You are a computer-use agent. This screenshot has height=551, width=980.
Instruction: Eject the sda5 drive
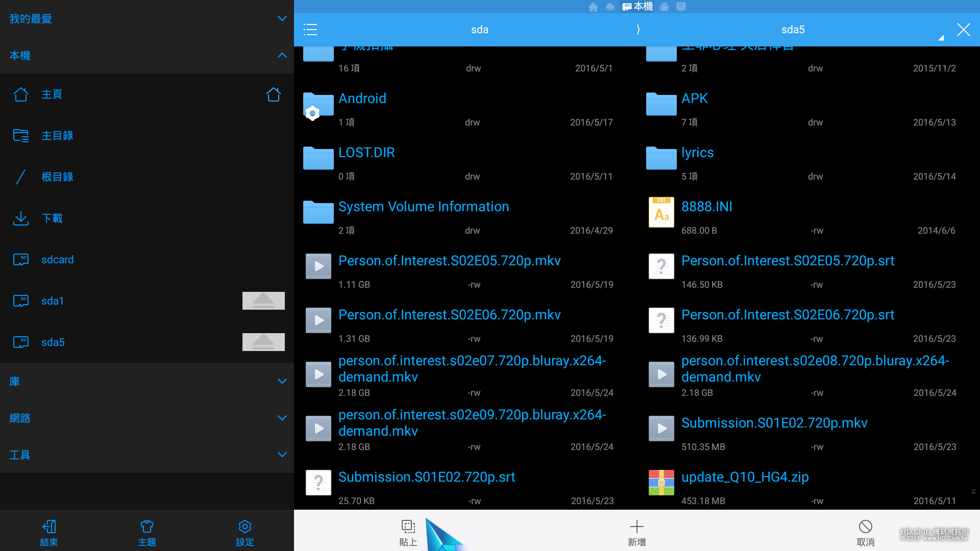pos(263,342)
